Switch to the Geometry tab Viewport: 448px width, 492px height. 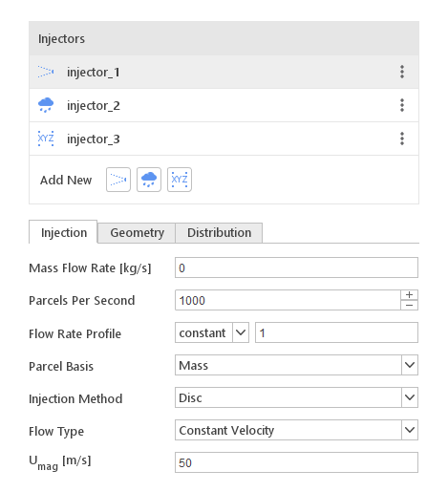137,233
